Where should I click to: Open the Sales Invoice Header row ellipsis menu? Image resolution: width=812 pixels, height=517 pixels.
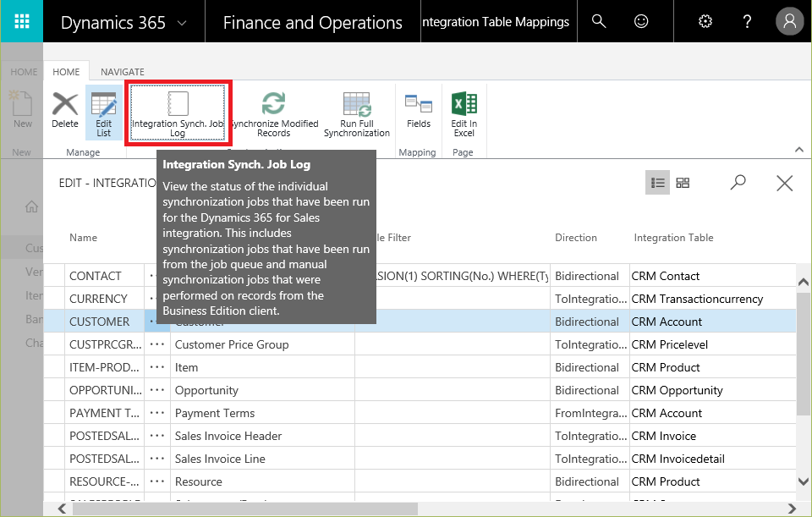click(x=157, y=436)
